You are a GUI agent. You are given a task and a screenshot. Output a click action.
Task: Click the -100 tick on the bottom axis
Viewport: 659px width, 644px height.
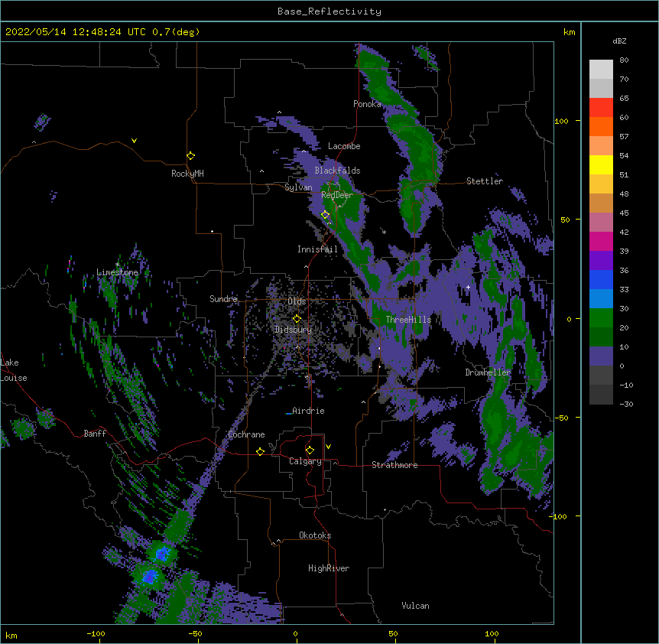coord(96,633)
